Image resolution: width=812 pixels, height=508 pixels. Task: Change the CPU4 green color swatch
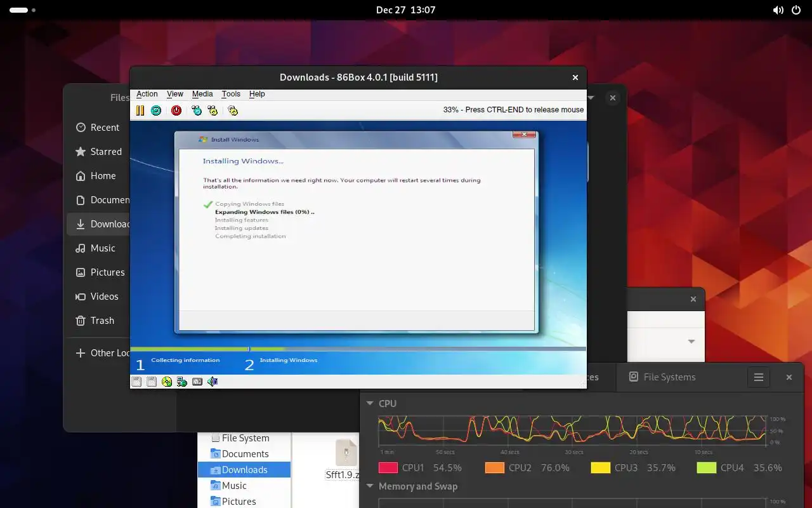[x=707, y=468]
